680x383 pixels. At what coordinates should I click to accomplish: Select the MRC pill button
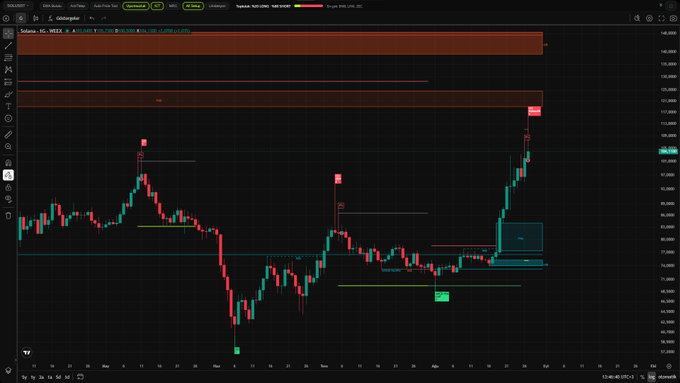click(173, 6)
